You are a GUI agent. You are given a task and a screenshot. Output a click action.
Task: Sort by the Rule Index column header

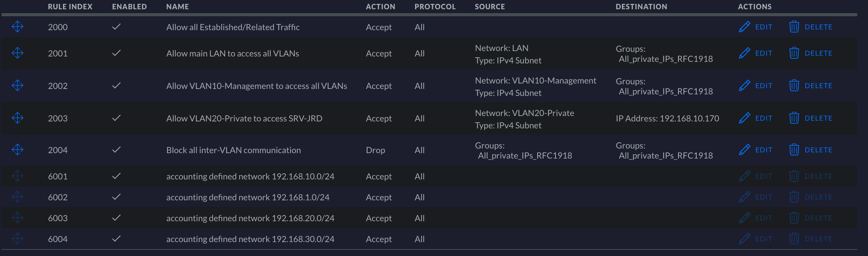click(x=70, y=7)
